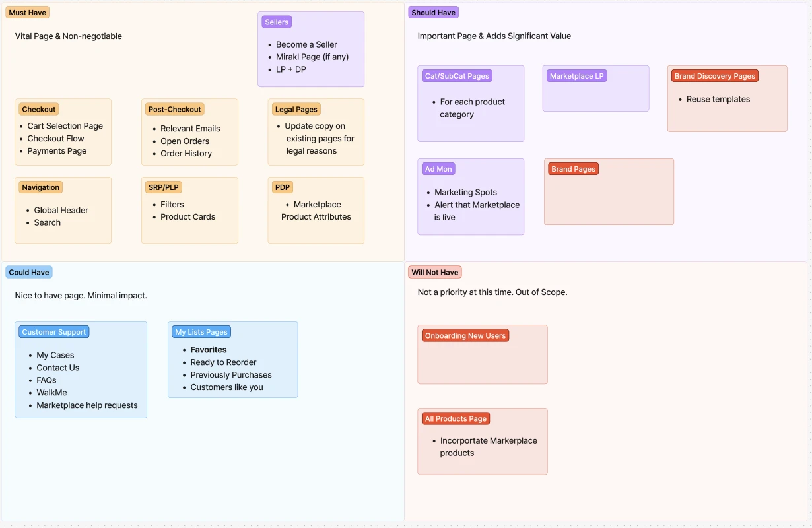Select the 'FAQs' bullet
The width and height of the screenshot is (812, 528).
[46, 380]
